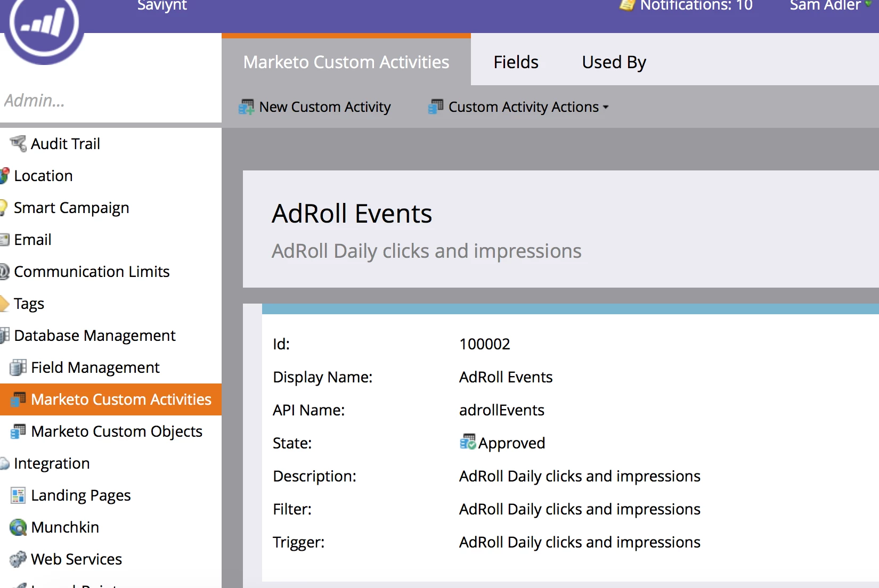Click the Marketo Custom Objects icon
879x588 pixels.
[18, 431]
